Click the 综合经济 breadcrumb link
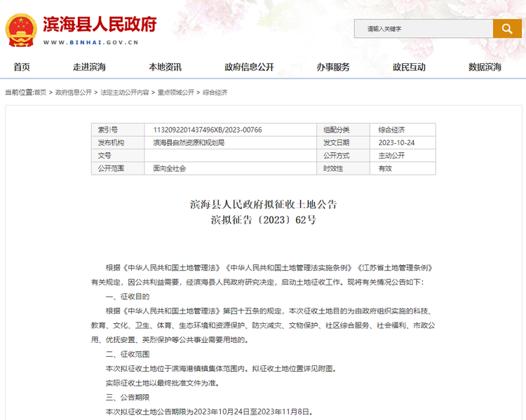Image resolution: width=526 pixels, height=420 pixels. tap(215, 93)
